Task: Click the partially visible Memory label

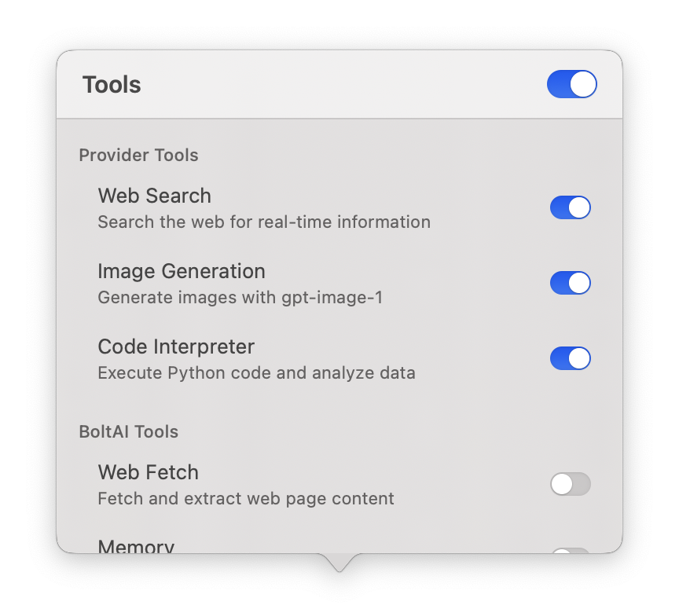Action: (136, 545)
